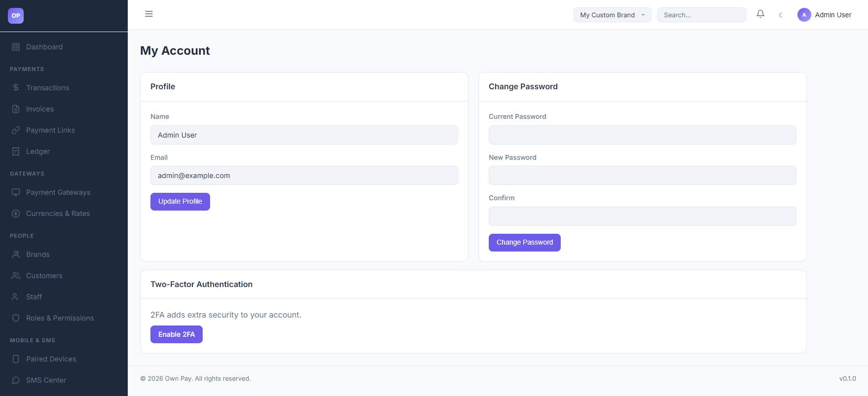Click the Paired Devices phone icon
This screenshot has height=396, width=868.
click(x=16, y=359)
